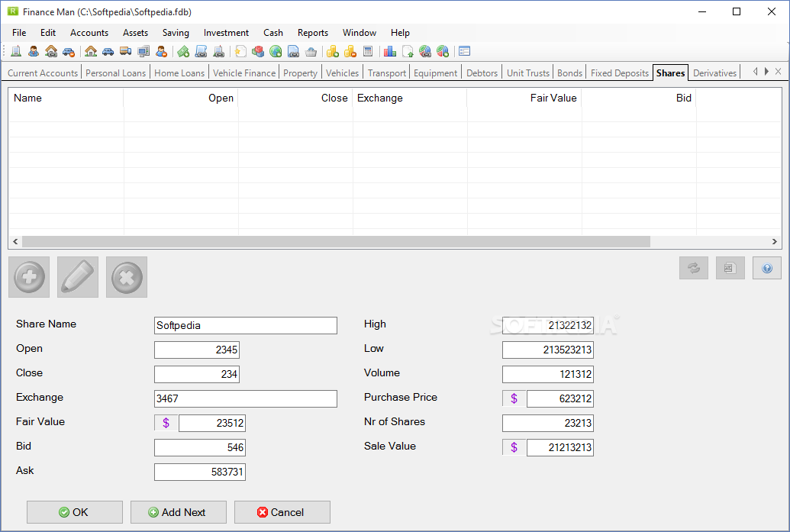Click the colored cubes toolbar icon
Image resolution: width=790 pixels, height=532 pixels.
[x=258, y=51]
